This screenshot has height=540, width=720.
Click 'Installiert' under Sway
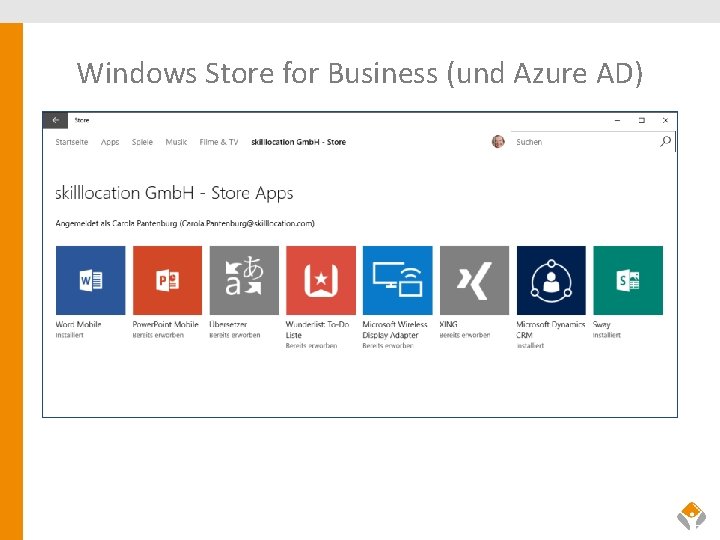point(607,335)
